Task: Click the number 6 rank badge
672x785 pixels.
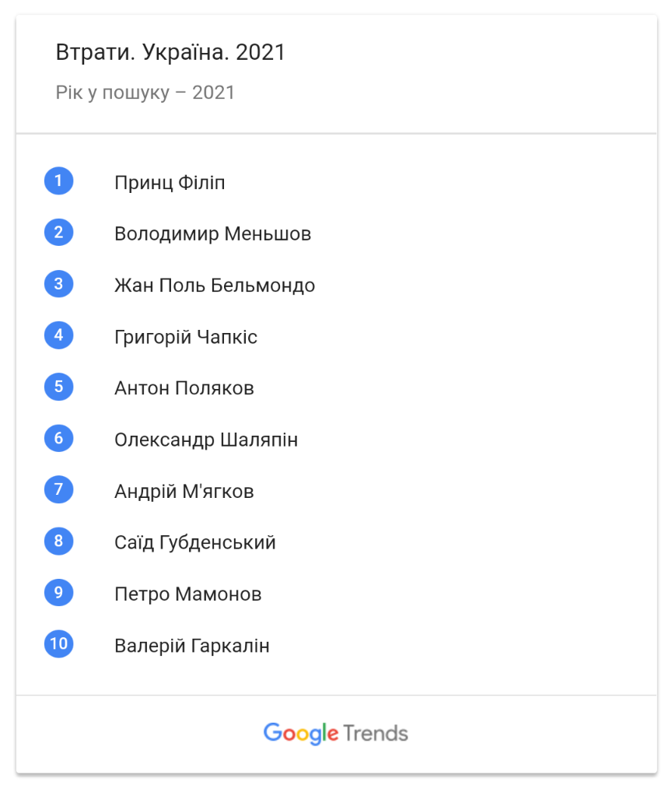Action: pyautogui.click(x=58, y=438)
